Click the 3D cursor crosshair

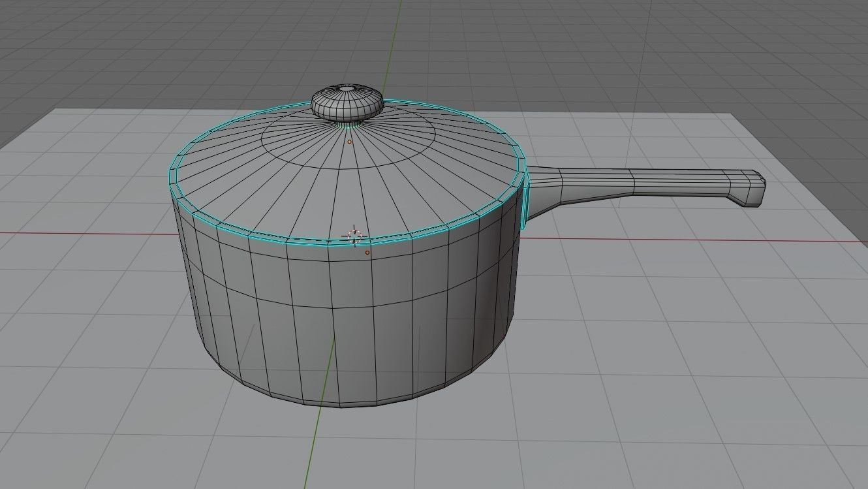coord(354,236)
